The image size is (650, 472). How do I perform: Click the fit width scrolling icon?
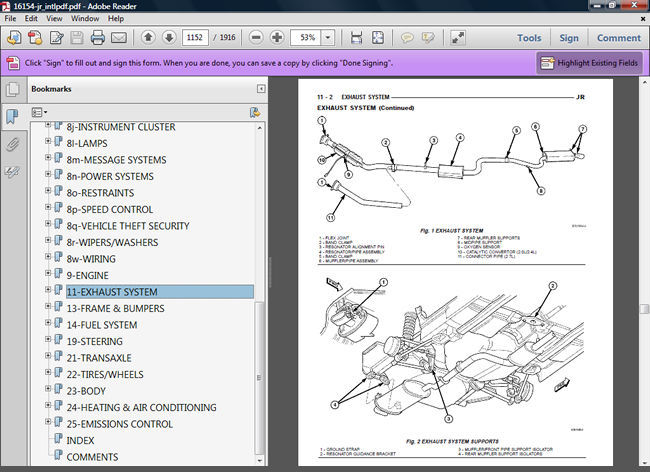[x=357, y=38]
